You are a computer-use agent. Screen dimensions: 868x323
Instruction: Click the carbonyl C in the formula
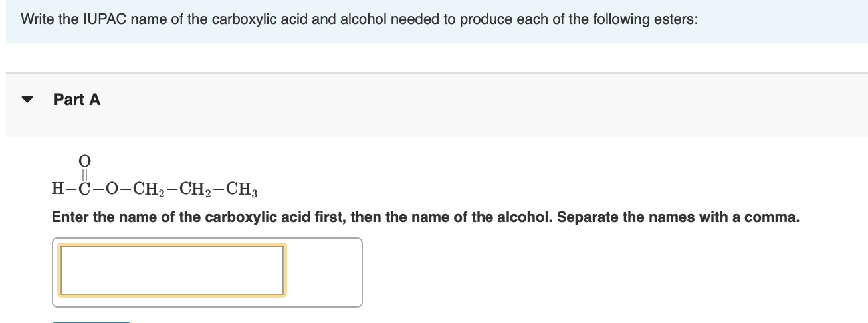click(84, 188)
